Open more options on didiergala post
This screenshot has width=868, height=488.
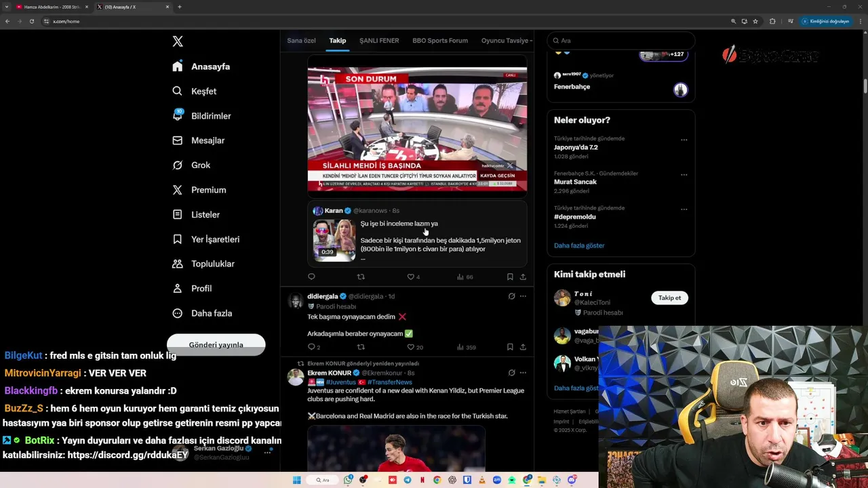pyautogui.click(x=523, y=296)
